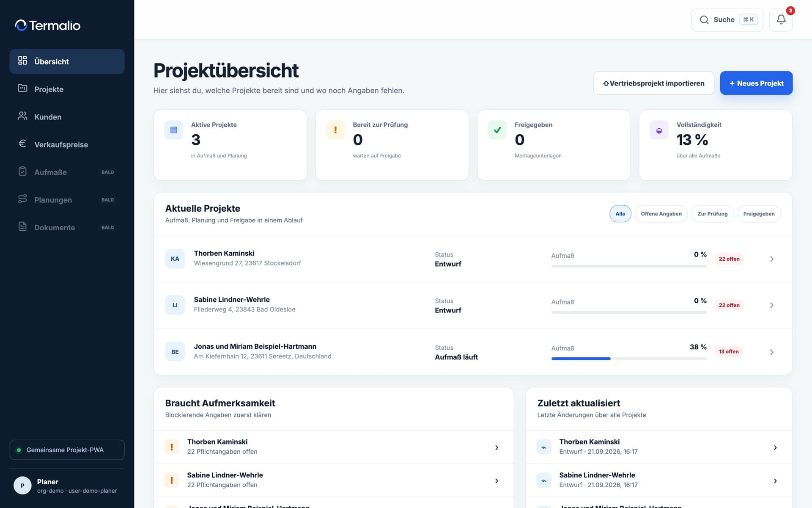Click the Bereit zur Prüfung warning icon
This screenshot has height=508, width=812.
(x=335, y=130)
